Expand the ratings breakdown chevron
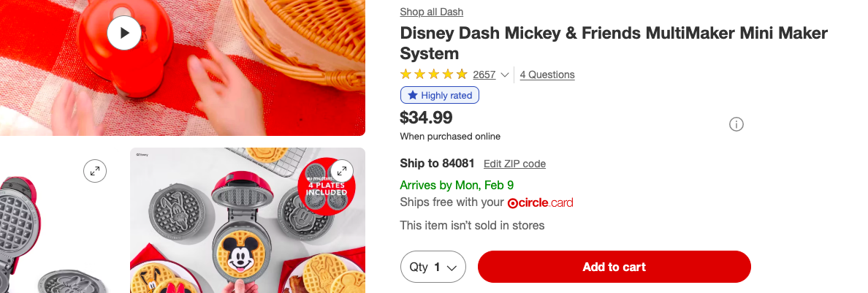868x293 pixels. click(x=504, y=75)
